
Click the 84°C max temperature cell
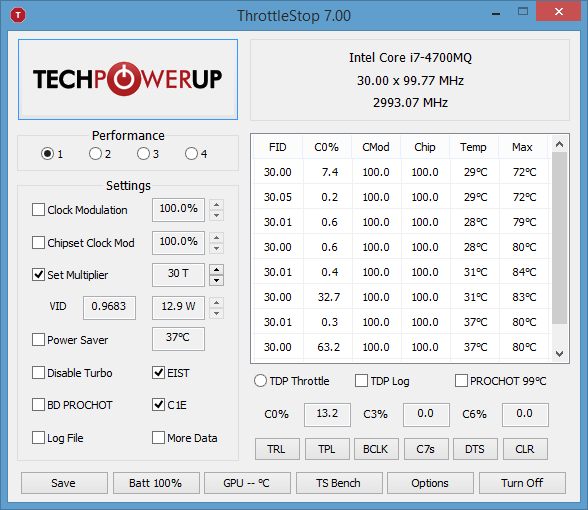tap(525, 272)
